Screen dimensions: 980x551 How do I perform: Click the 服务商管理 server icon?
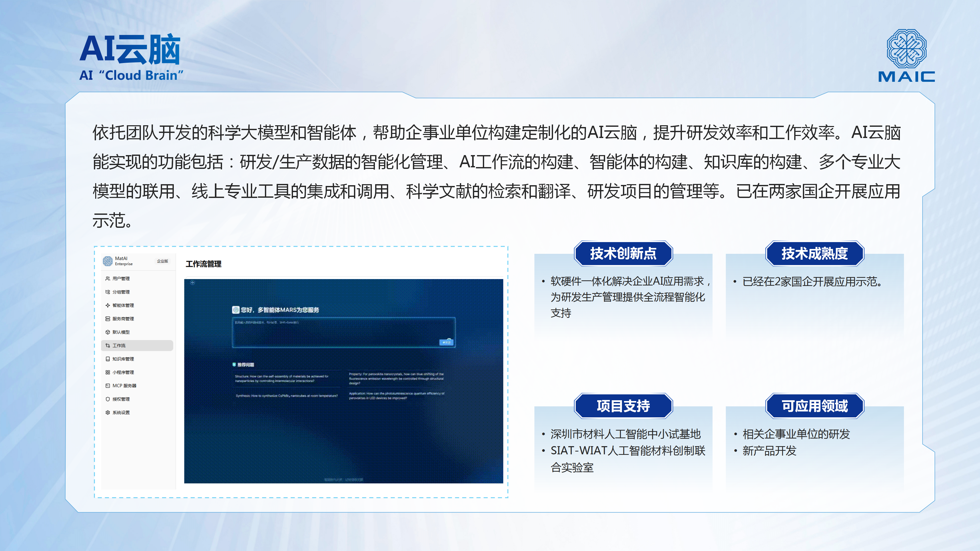pos(108,319)
